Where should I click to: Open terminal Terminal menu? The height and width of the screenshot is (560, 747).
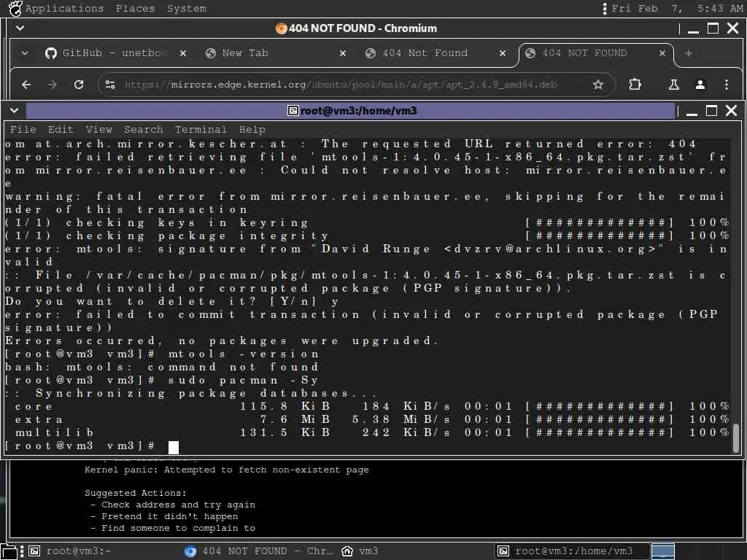[x=201, y=130]
